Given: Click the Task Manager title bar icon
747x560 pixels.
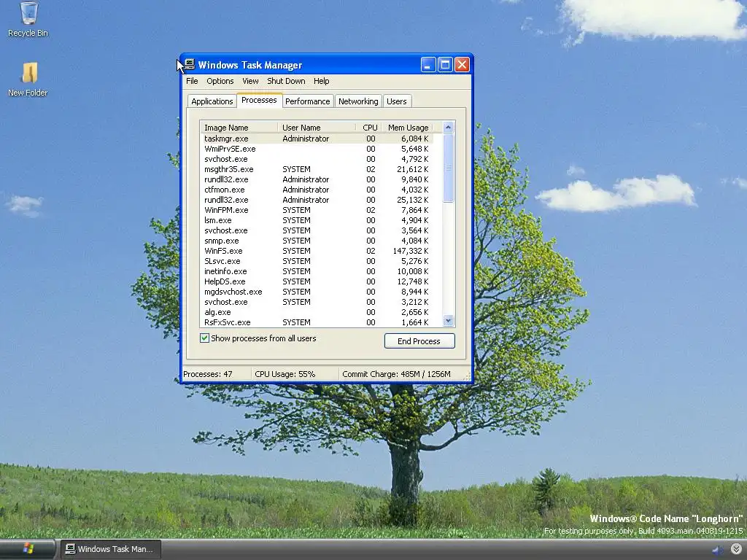Looking at the screenshot, I should click(x=190, y=64).
